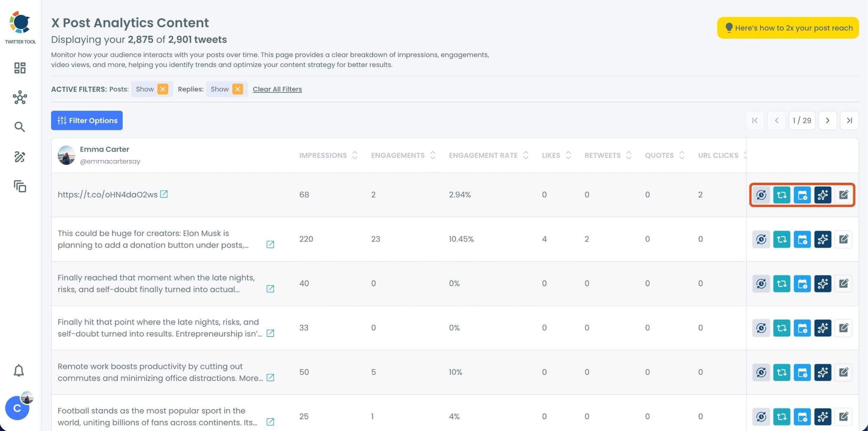The width and height of the screenshot is (868, 431).
Task: Remove the Replies Show filter
Action: point(237,89)
